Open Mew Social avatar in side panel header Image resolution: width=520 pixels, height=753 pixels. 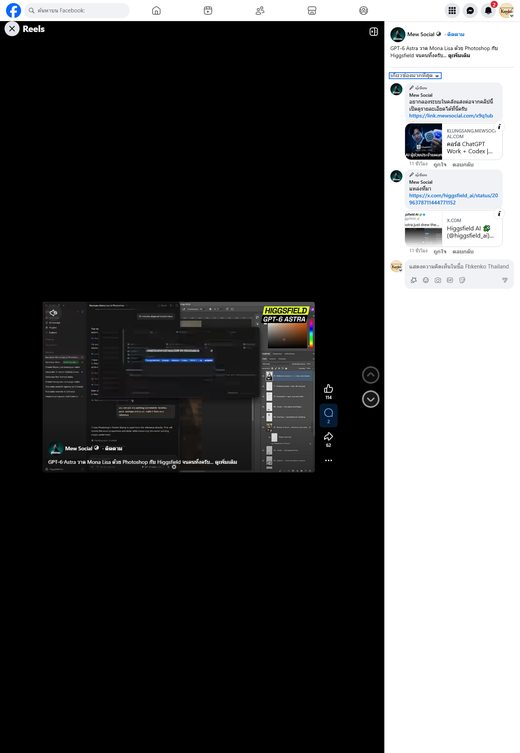coord(398,35)
